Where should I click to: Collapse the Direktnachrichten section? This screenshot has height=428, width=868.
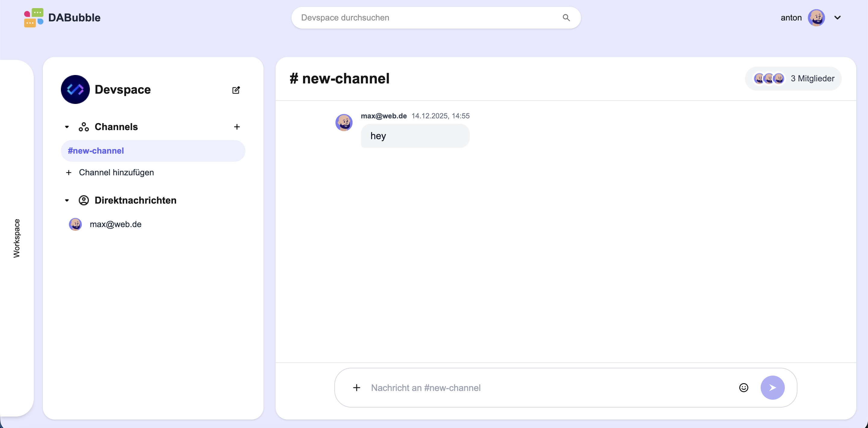click(67, 200)
